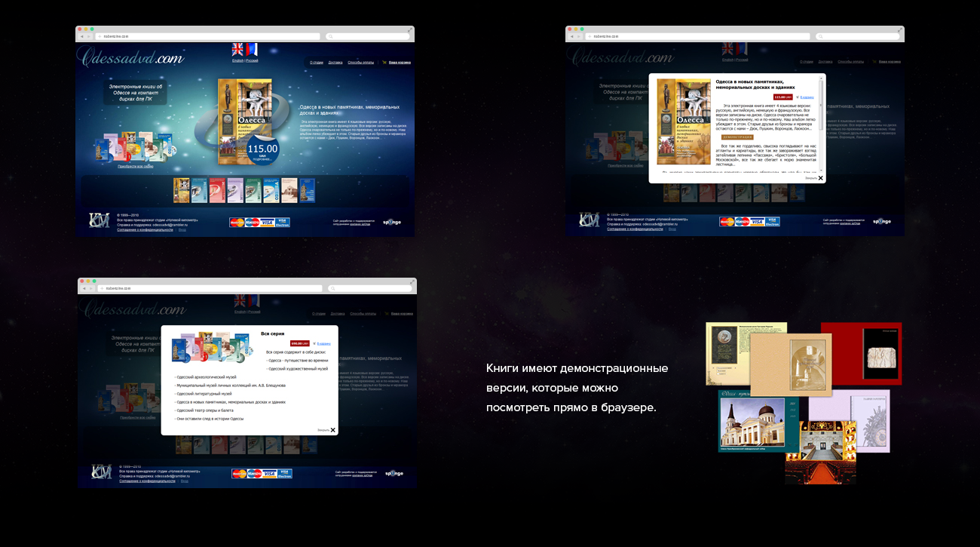This screenshot has height=547, width=980.
Task: Select the Russian flag in the popup-free window
Action: [252, 50]
